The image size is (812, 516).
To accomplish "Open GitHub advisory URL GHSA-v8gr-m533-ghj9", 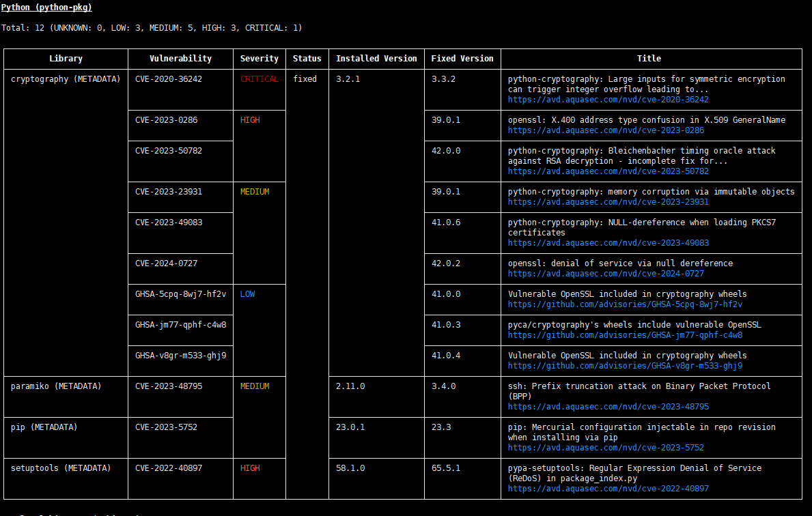I will coord(625,365).
